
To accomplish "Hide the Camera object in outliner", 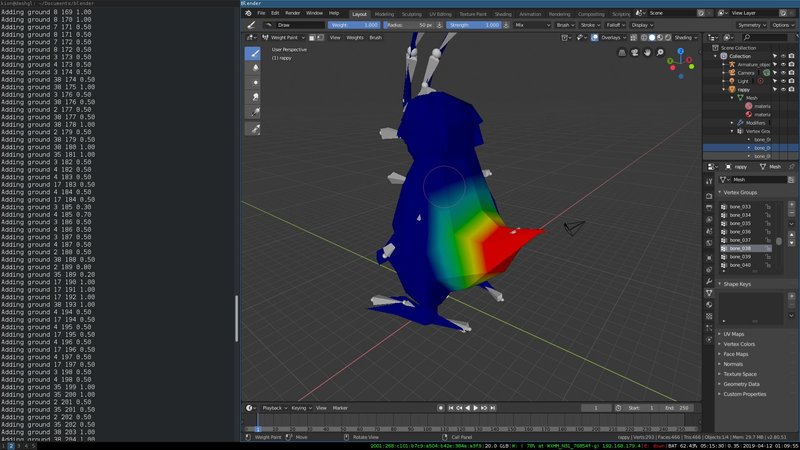I will 783,73.
